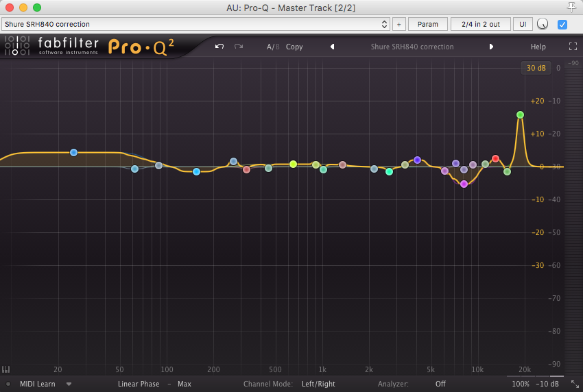The image size is (583, 392).
Task: Select the olive EQ band near 3.4k
Action: (405, 164)
